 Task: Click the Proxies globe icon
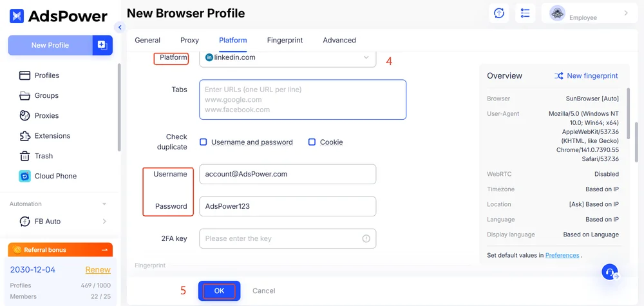[x=25, y=116]
